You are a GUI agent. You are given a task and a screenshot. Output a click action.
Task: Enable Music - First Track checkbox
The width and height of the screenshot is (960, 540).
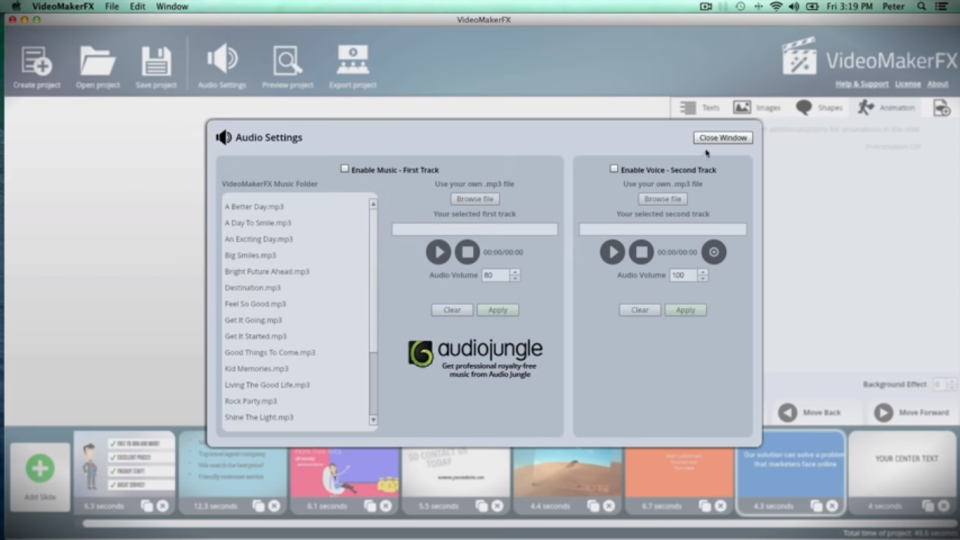[x=345, y=168]
